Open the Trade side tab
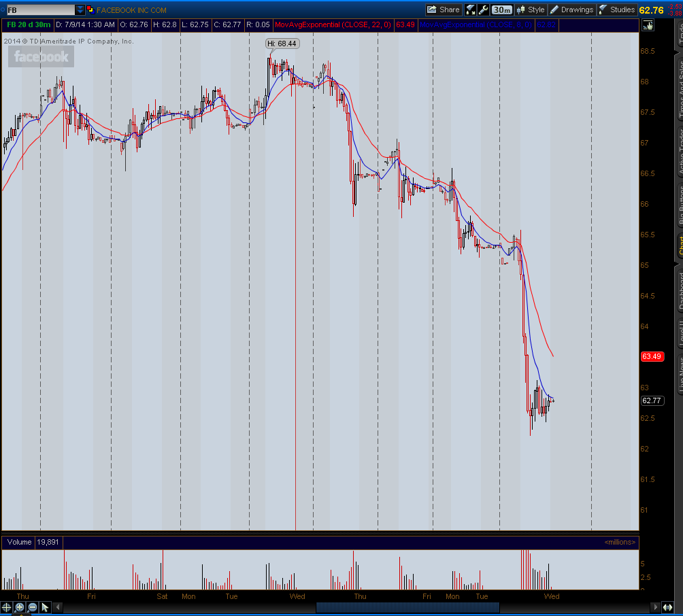This screenshot has width=683, height=616. coord(680,33)
